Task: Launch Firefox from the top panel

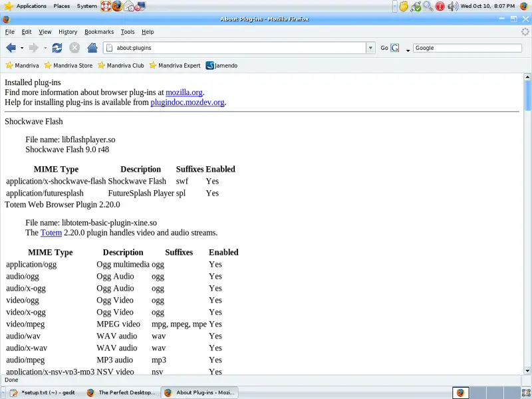Action: [x=118, y=6]
